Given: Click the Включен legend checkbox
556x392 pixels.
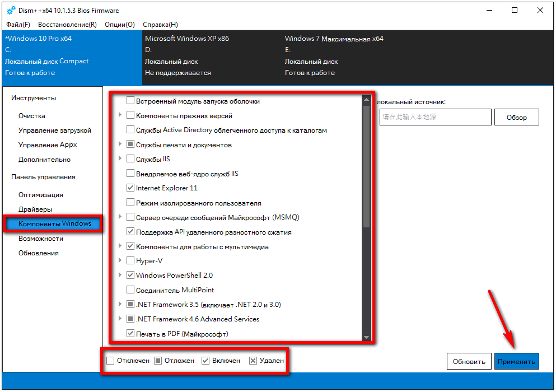Looking at the screenshot, I should 205,361.
